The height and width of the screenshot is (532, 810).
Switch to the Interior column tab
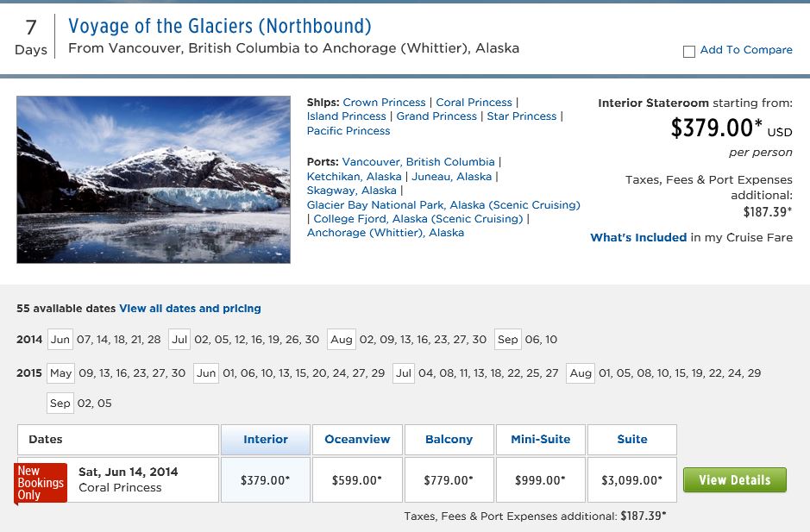coord(266,440)
